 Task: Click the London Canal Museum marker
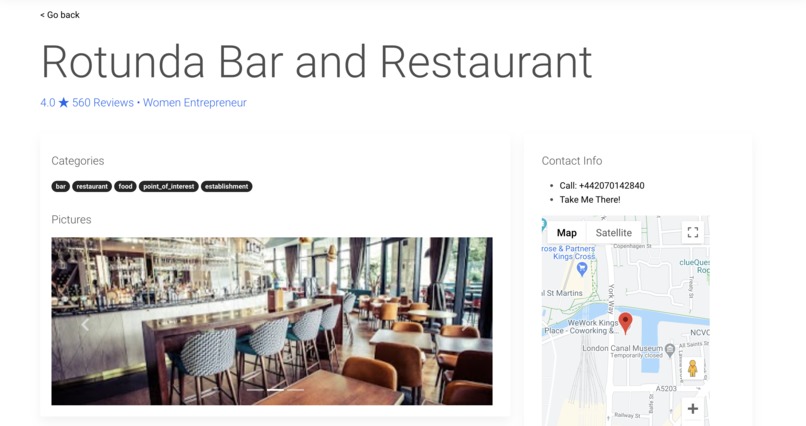tap(670, 350)
